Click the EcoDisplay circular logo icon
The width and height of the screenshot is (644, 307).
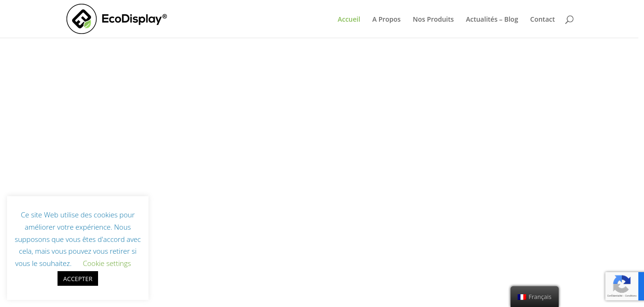(82, 19)
